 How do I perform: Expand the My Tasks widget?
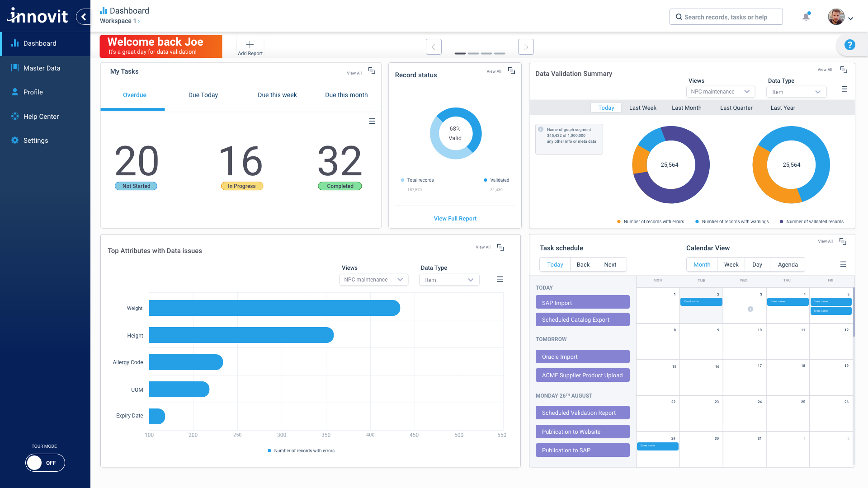click(372, 71)
